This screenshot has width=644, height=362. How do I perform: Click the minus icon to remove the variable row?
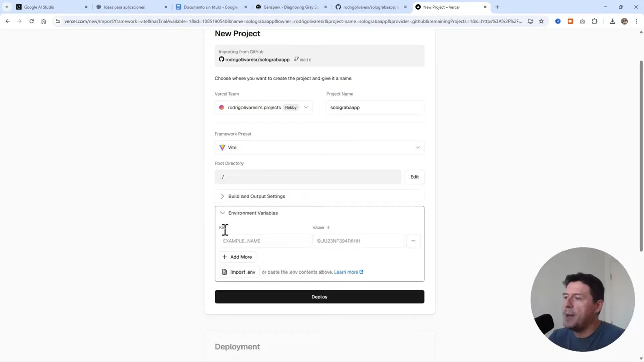tap(413, 241)
